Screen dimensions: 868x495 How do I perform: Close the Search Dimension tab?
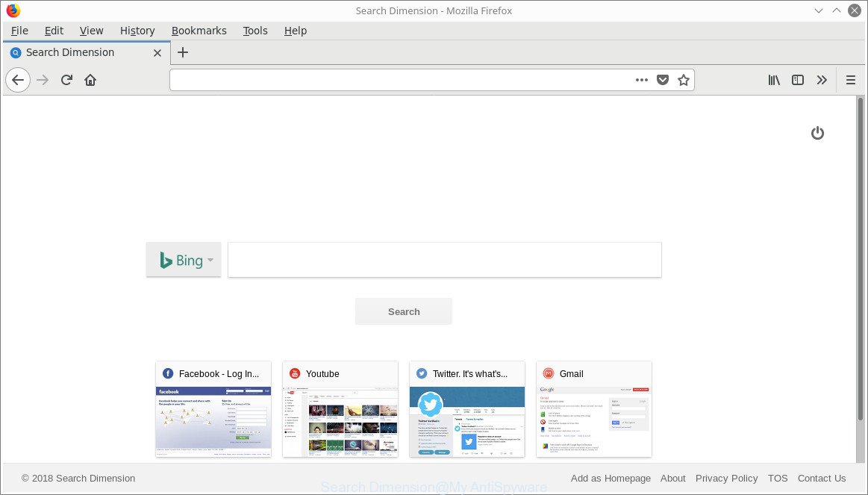pyautogui.click(x=157, y=52)
